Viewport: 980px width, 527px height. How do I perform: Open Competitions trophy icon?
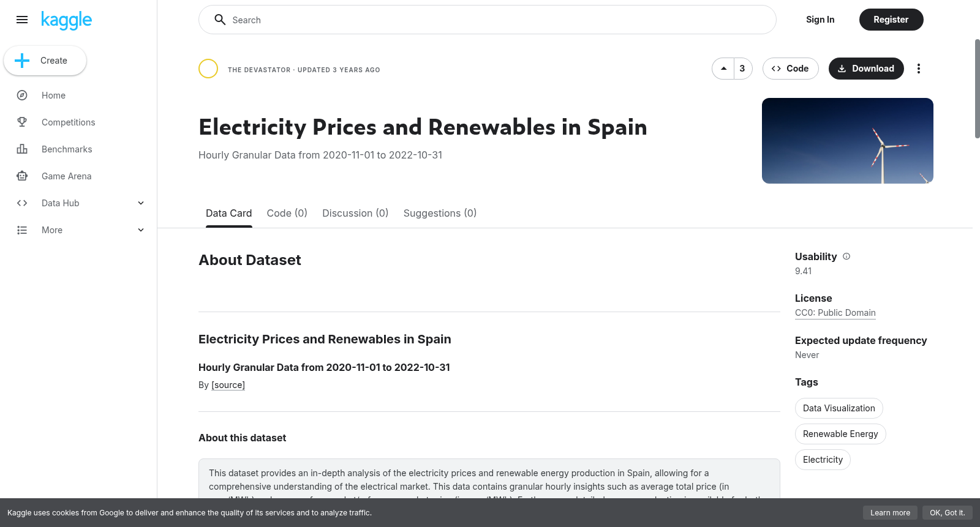point(22,122)
